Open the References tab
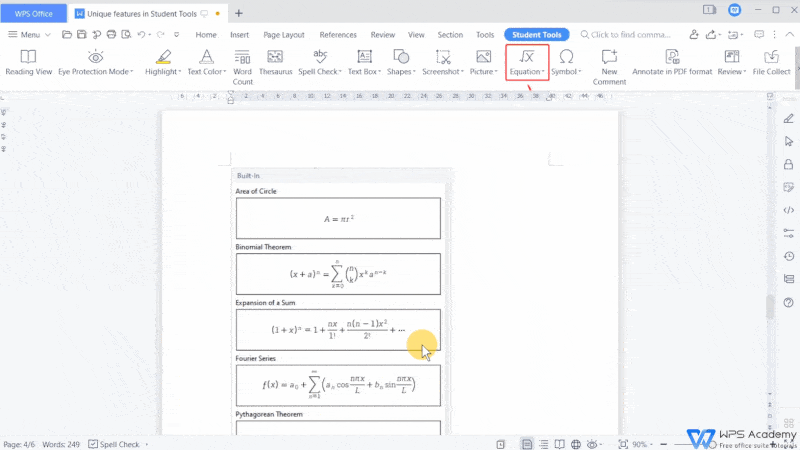800x450 pixels. click(338, 35)
